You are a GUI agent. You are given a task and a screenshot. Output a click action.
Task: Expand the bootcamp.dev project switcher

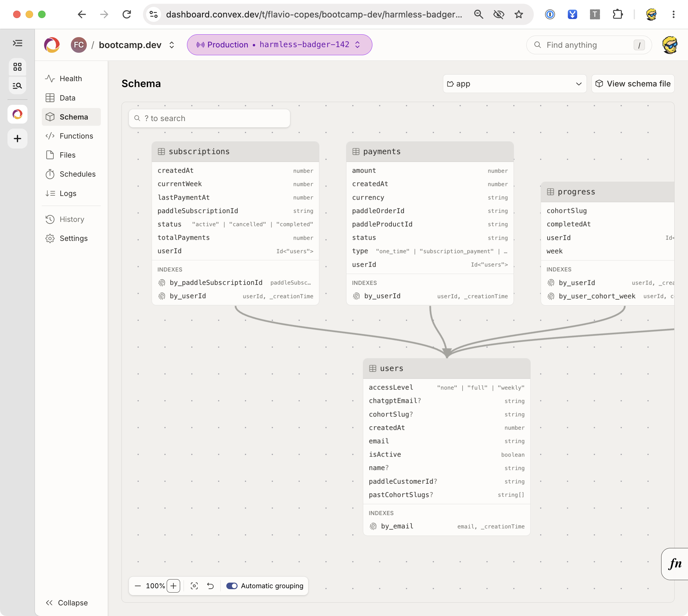172,45
